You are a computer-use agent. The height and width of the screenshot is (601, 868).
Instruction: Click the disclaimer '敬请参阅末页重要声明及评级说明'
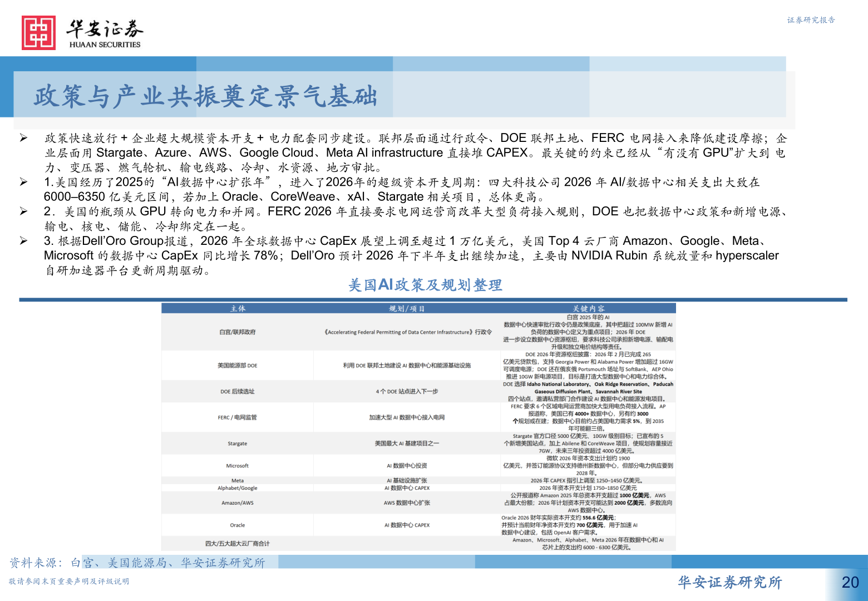(69, 582)
